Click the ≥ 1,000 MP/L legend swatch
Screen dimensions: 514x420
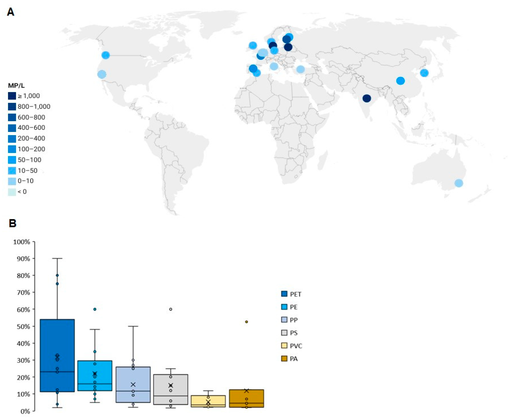(12, 96)
